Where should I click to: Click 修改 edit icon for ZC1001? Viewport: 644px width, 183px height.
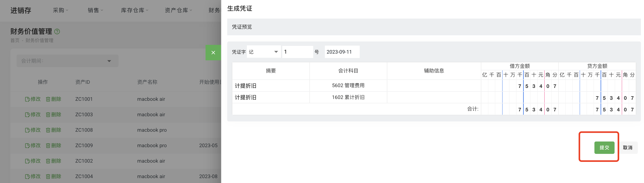(x=28, y=99)
